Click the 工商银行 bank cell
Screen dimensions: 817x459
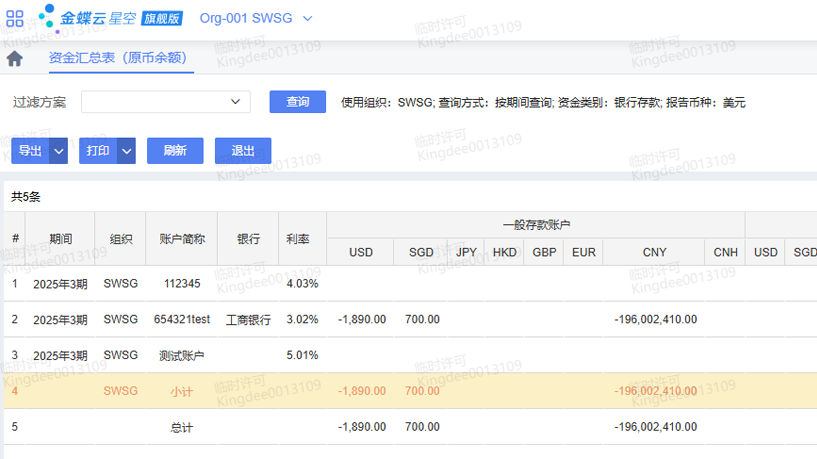coord(248,319)
